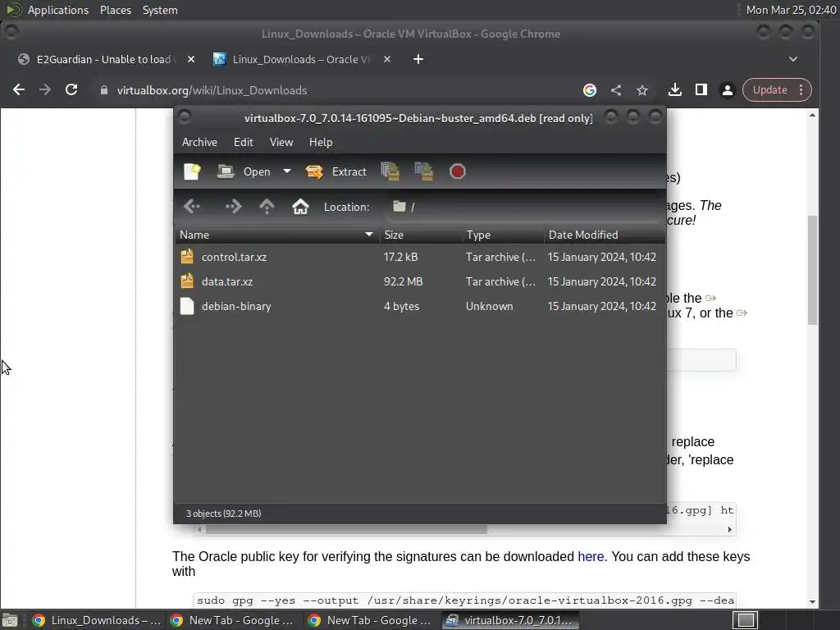This screenshot has height=630, width=840.
Task: Open Chrome tab search chevron
Action: coord(793,59)
